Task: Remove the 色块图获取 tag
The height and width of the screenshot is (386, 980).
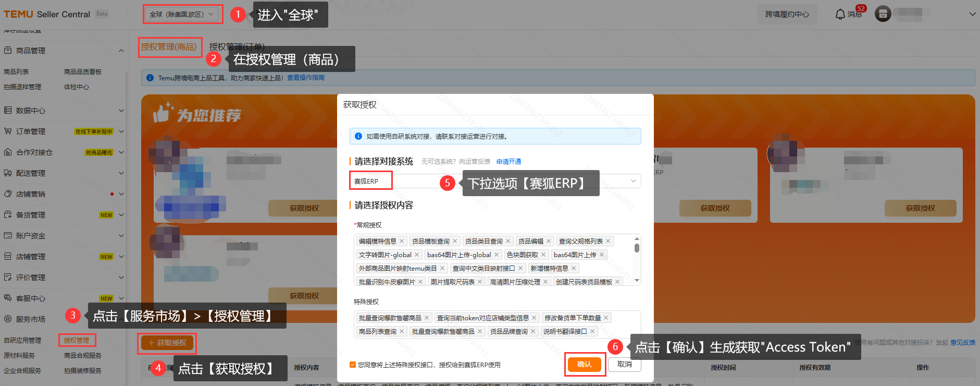Action: [543, 255]
